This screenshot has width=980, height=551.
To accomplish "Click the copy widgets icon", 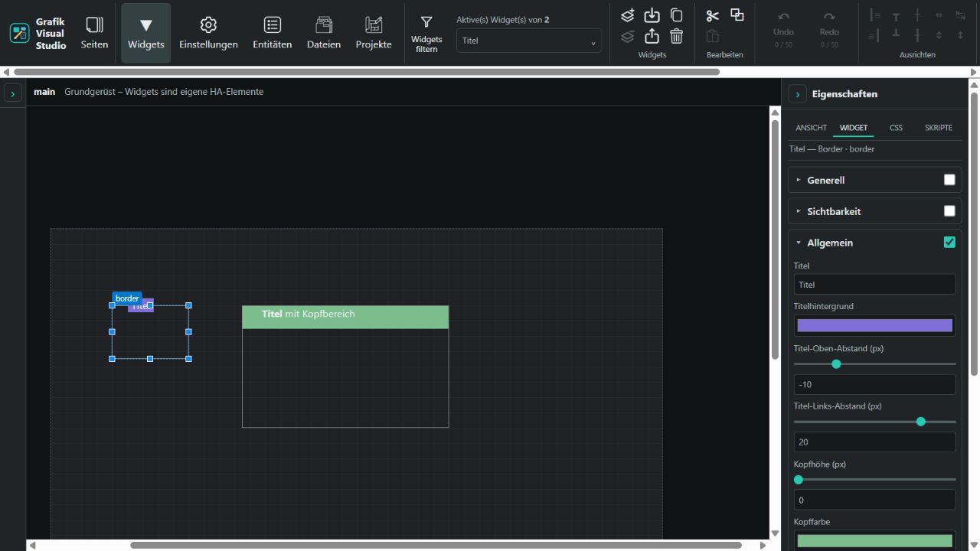I will point(676,15).
